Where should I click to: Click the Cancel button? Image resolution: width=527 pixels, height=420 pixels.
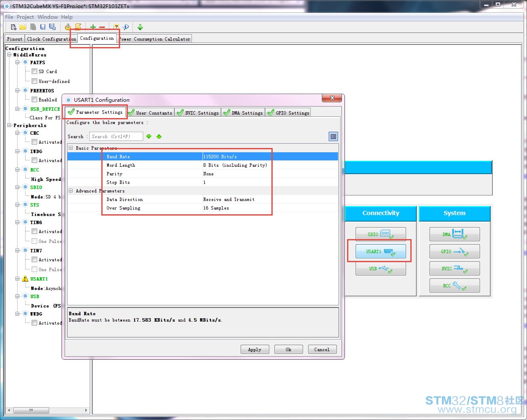[322, 349]
